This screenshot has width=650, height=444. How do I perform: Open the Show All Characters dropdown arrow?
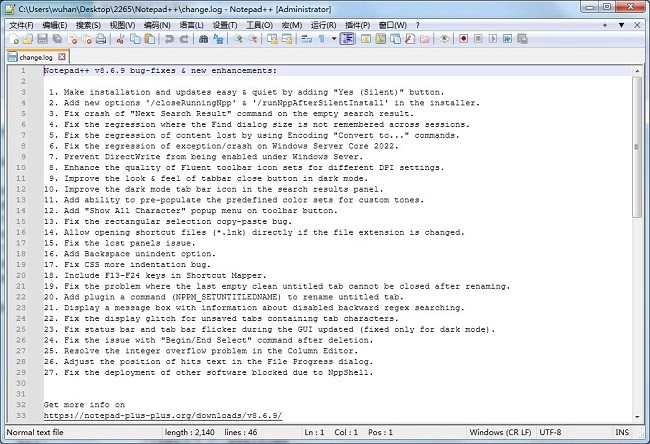click(x=334, y=39)
